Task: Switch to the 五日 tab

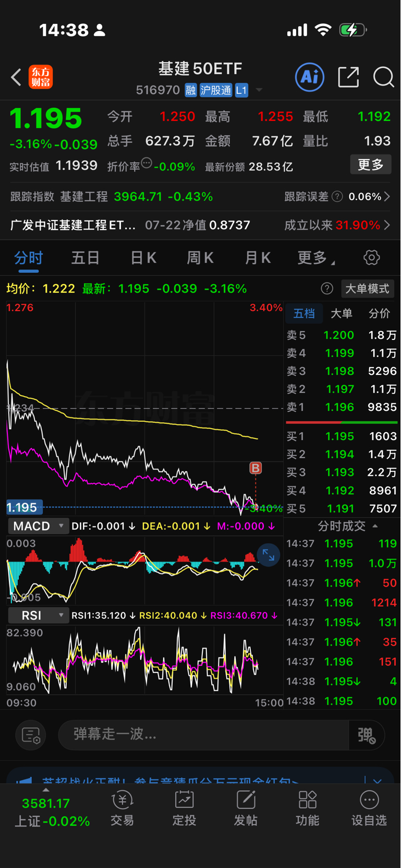Action: click(86, 258)
